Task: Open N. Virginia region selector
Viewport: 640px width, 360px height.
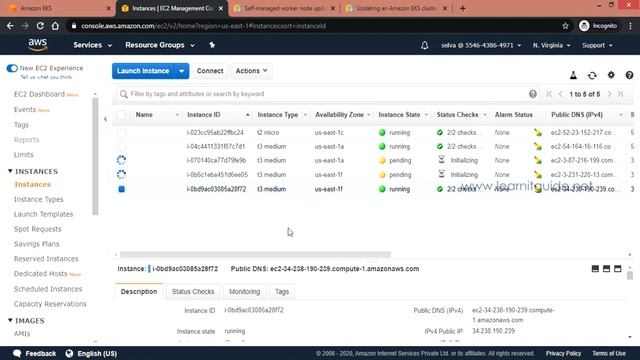Action: [x=551, y=45]
